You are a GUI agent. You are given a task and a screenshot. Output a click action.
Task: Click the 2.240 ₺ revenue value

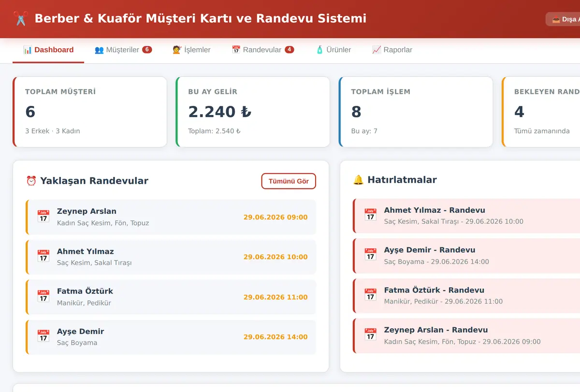220,112
